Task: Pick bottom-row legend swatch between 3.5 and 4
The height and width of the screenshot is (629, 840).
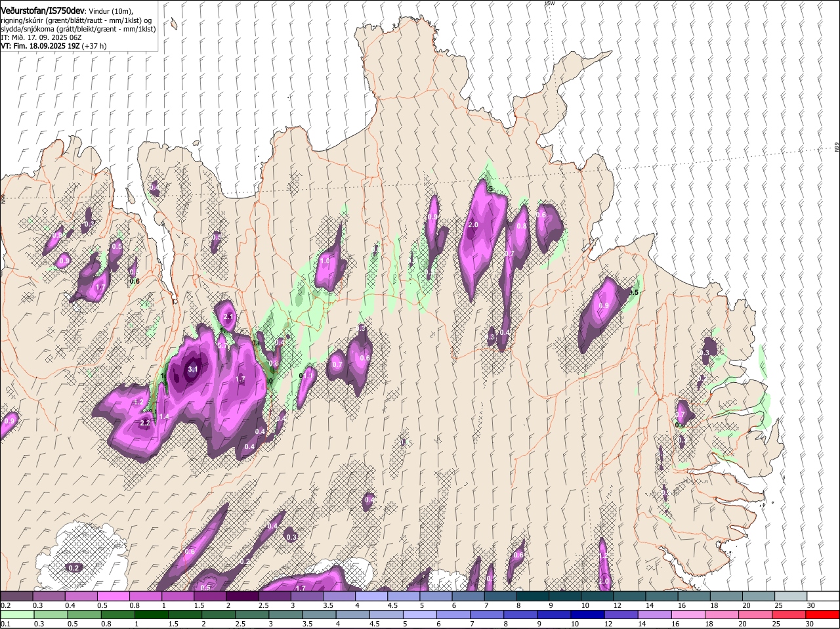Action: 320,615
